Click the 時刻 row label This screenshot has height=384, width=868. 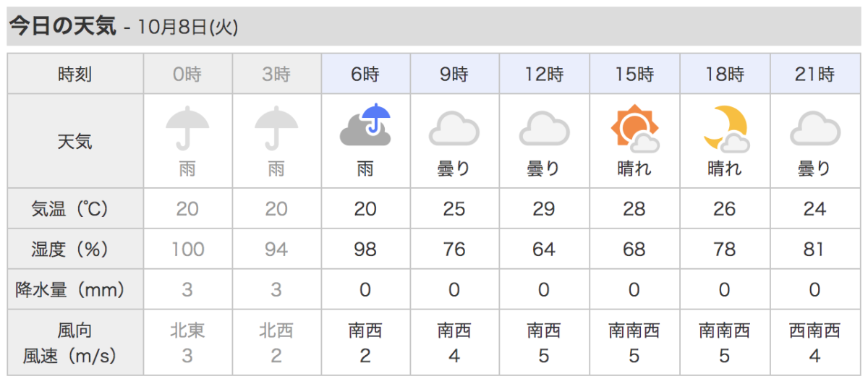(75, 74)
